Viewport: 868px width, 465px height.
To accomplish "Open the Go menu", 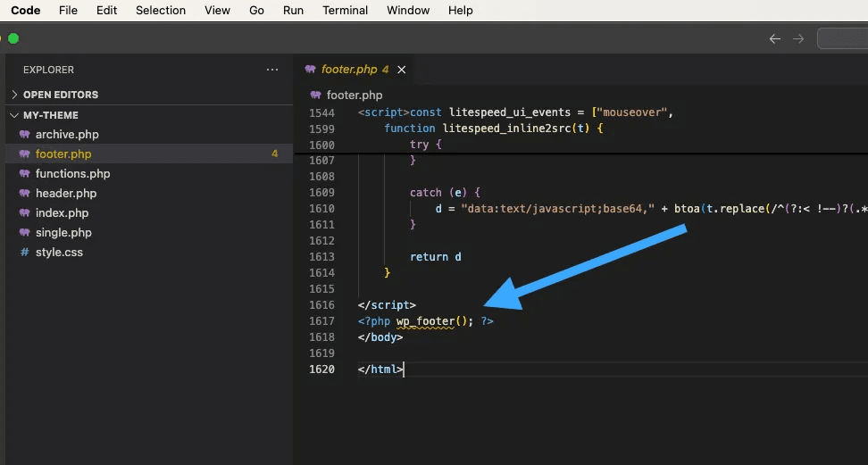I will [x=256, y=11].
